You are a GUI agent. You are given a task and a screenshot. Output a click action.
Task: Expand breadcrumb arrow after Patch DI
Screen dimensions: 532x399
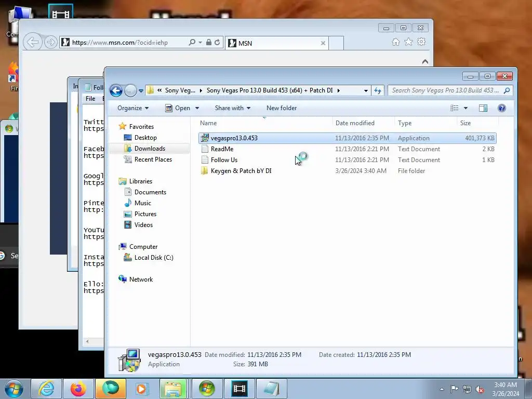pyautogui.click(x=338, y=90)
